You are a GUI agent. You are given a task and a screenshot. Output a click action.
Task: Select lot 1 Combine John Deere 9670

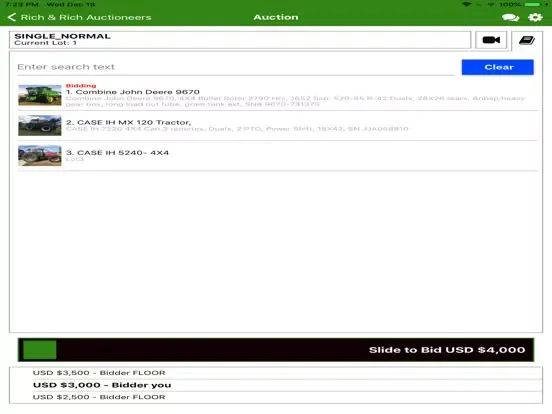(x=278, y=95)
